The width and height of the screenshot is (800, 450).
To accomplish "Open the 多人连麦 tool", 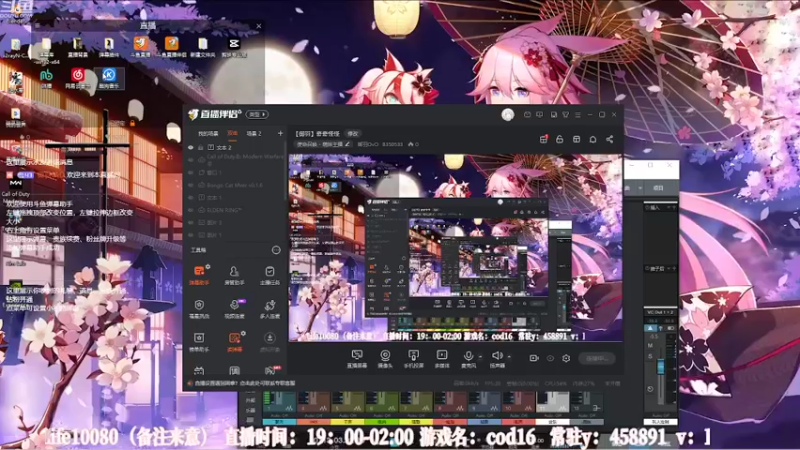I will [x=269, y=309].
